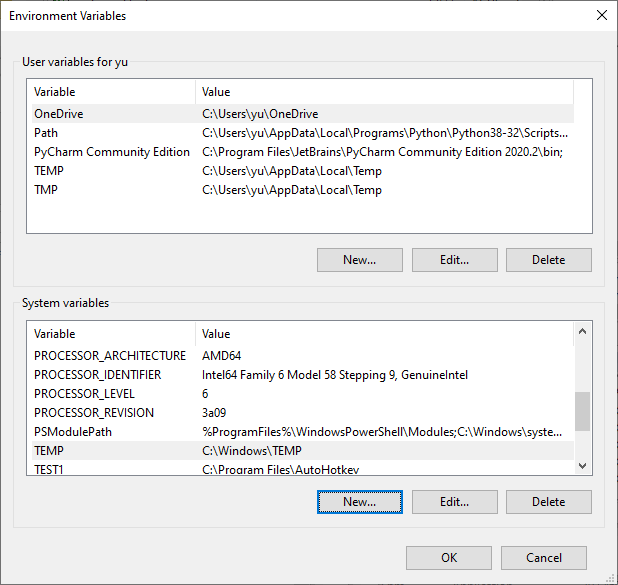
Task: Confirm changes with OK button
Action: pos(449,558)
